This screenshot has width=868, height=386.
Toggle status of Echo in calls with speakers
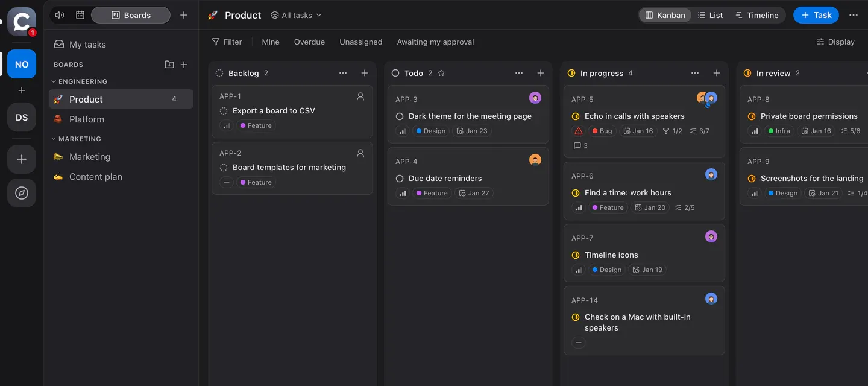pyautogui.click(x=576, y=116)
